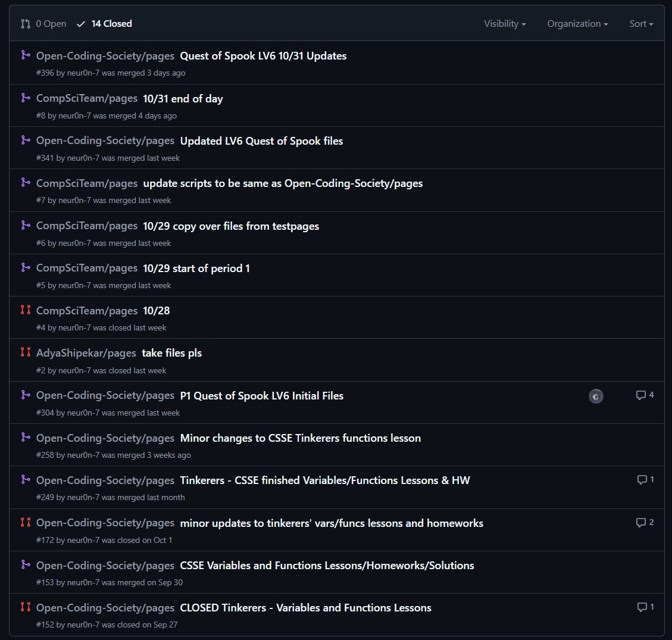Open CSSE Variables and Functions Lessons PR

(327, 566)
